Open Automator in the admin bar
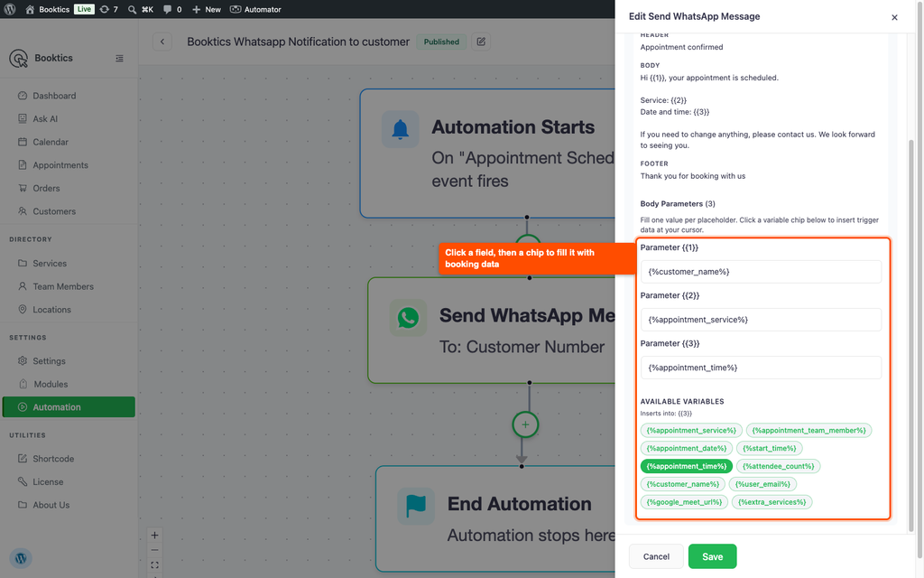Image resolution: width=924 pixels, height=578 pixels. (255, 9)
